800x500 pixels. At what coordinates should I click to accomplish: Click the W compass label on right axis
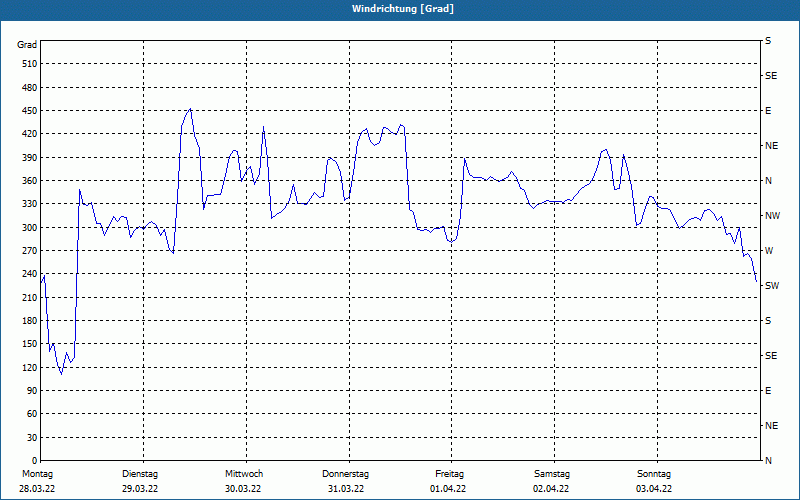coord(769,251)
